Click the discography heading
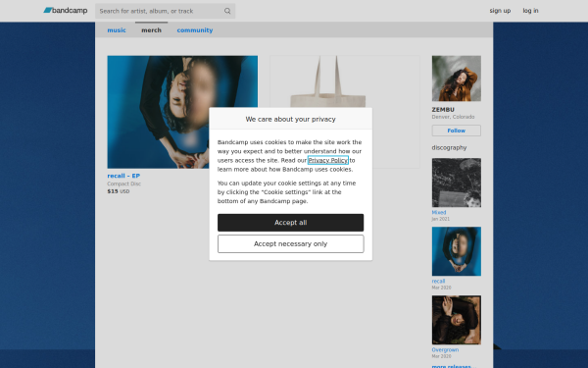Viewport: 588px width, 368px height. click(449, 148)
